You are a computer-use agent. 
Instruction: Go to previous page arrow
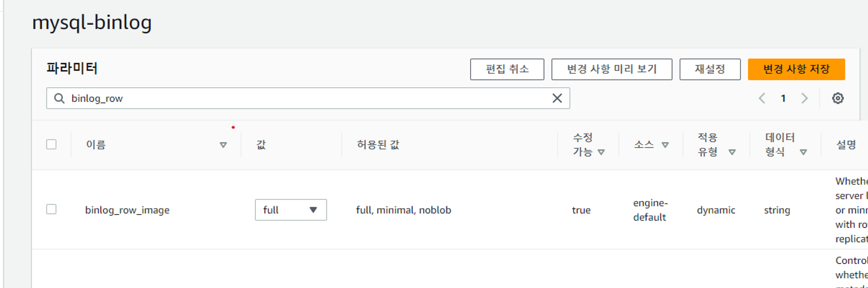tap(762, 98)
